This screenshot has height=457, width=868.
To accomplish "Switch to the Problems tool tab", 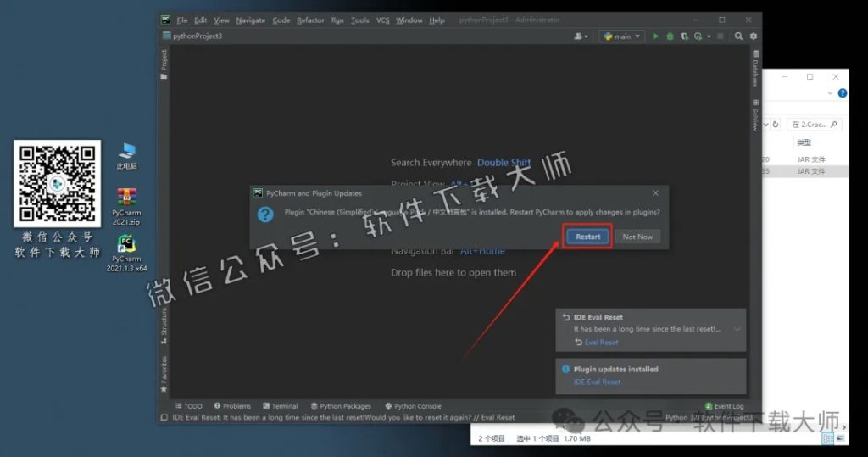I will click(x=232, y=406).
